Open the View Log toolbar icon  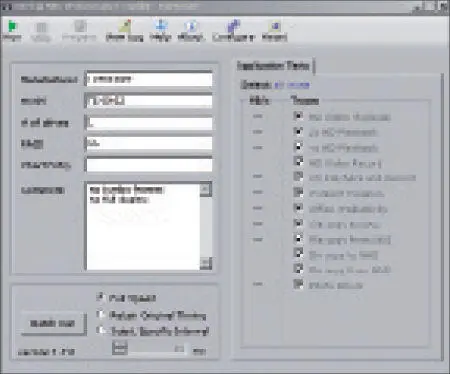pos(124,26)
